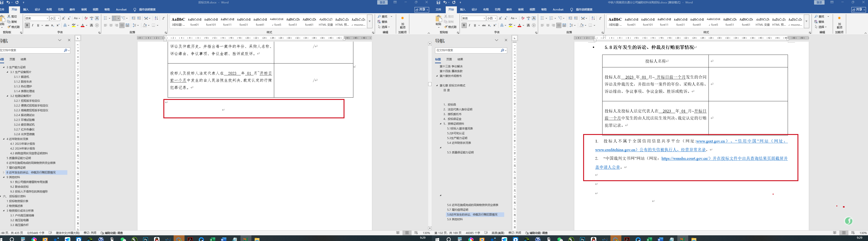The width and height of the screenshot is (868, 241).
Task: Save the right 招标 document
Action: [x=438, y=2]
